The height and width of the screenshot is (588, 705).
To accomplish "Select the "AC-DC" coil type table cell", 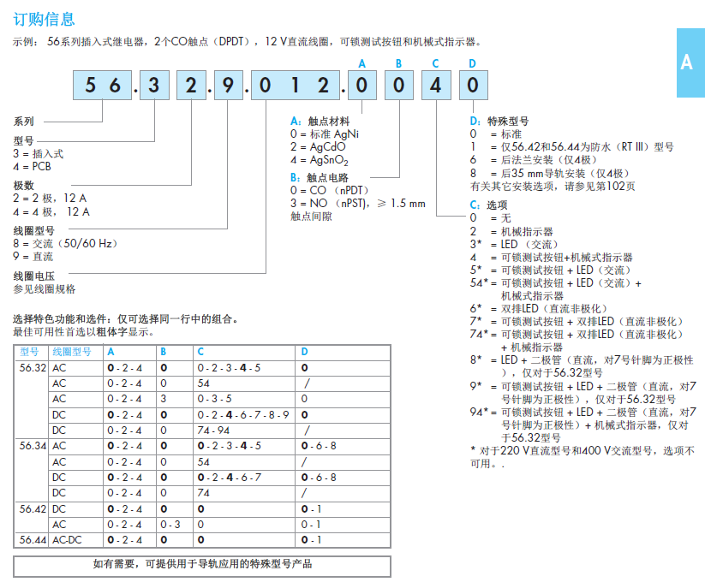I will (67, 540).
